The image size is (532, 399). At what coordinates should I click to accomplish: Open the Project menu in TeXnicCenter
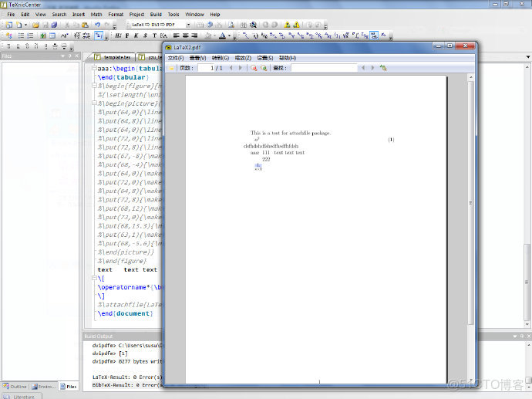[x=136, y=14]
